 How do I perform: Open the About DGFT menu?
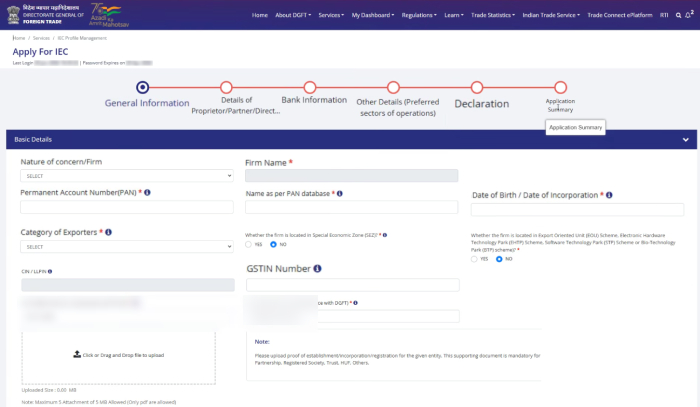(293, 15)
